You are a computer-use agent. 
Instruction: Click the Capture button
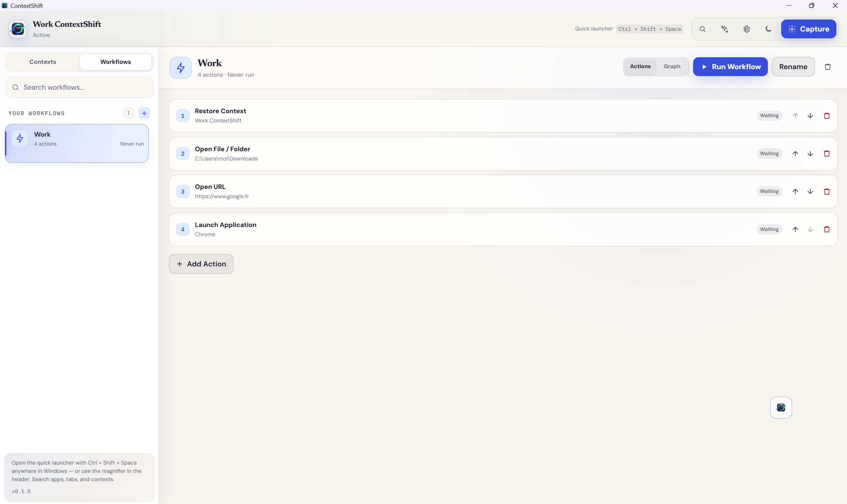(808, 29)
